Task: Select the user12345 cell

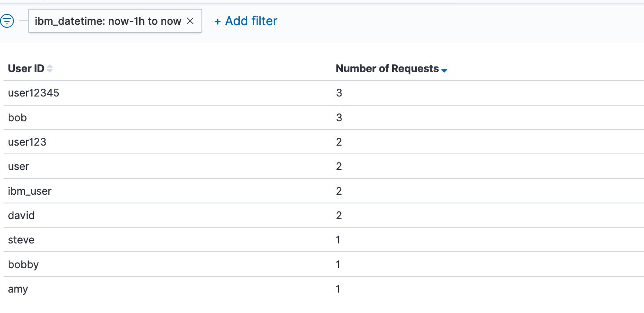Action: coord(34,93)
